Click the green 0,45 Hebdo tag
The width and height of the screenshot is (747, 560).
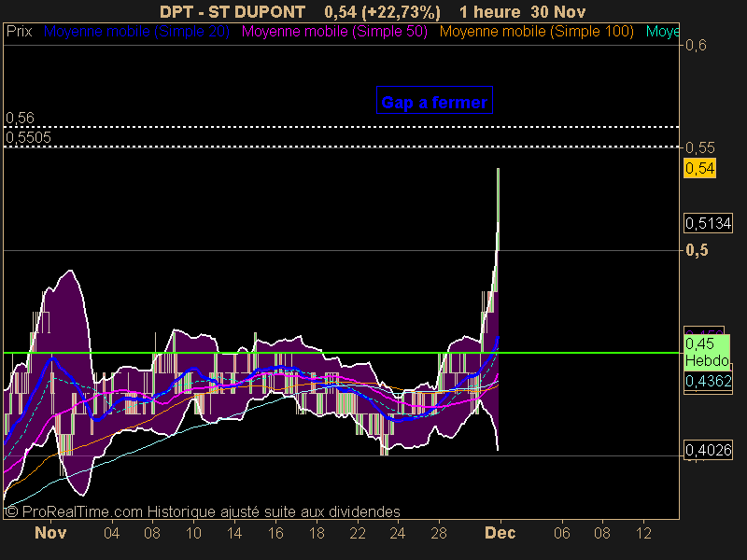click(x=707, y=352)
